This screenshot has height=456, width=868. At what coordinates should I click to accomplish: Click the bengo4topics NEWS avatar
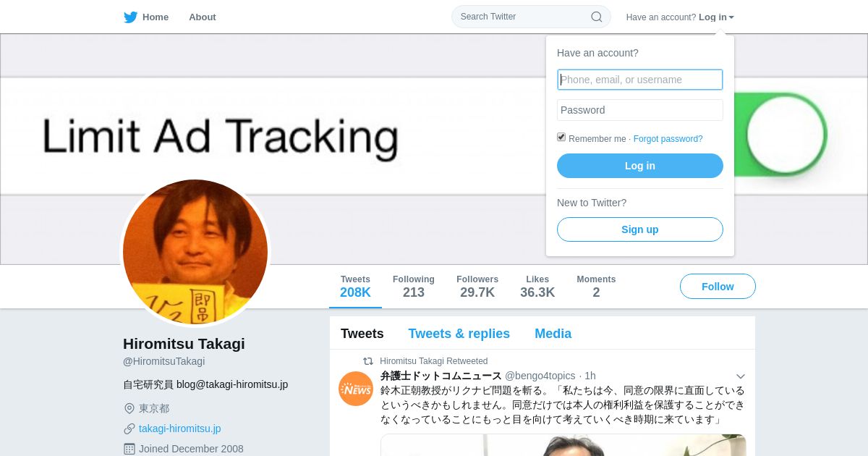[356, 389]
